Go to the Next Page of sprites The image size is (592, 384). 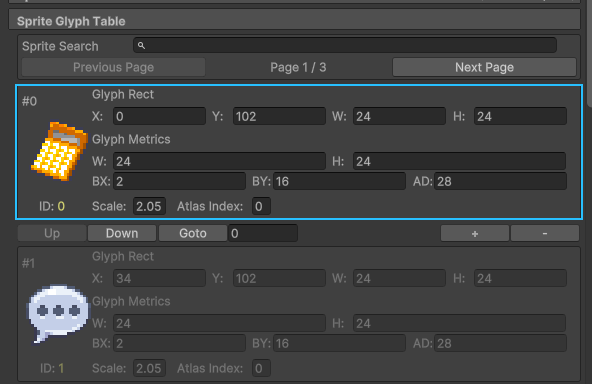click(x=484, y=67)
